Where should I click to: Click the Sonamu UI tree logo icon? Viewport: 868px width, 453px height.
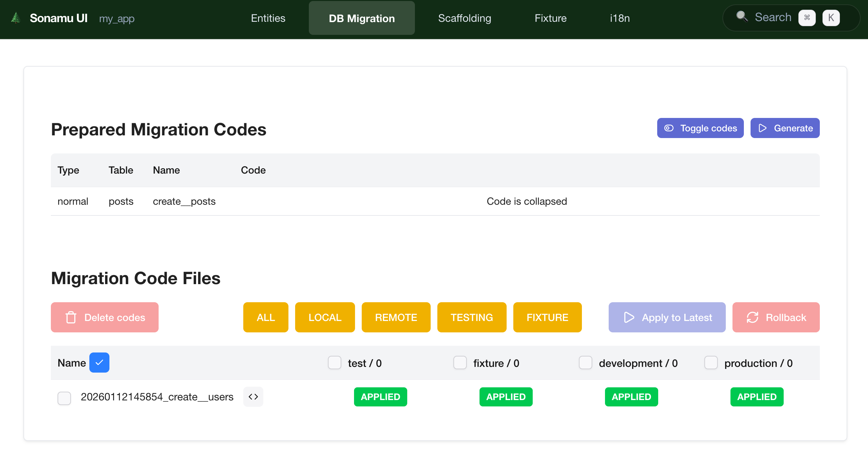(15, 17)
